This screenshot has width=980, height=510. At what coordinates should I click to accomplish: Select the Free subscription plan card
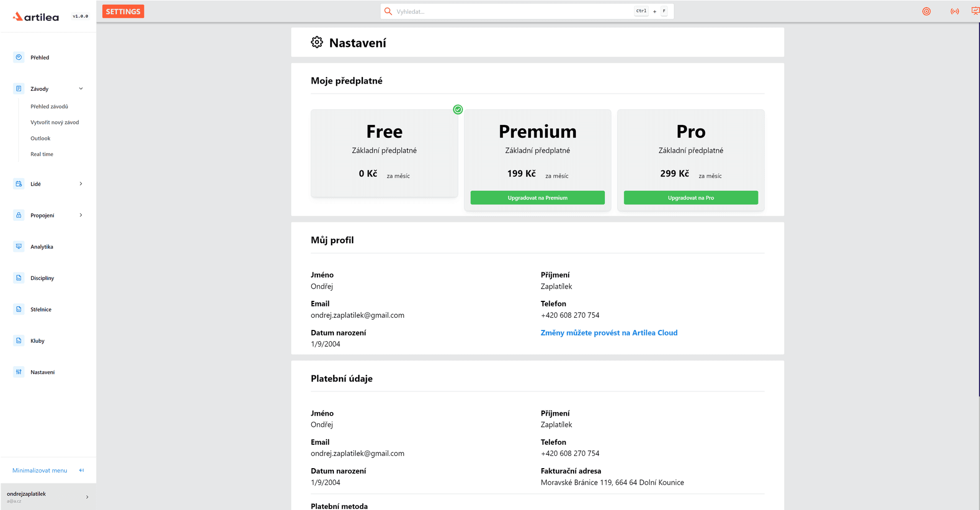pos(384,153)
